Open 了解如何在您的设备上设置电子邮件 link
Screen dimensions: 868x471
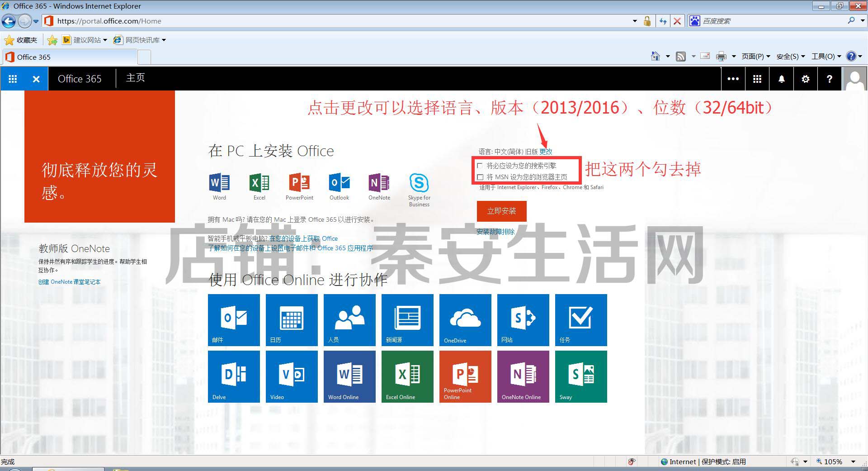pyautogui.click(x=290, y=248)
